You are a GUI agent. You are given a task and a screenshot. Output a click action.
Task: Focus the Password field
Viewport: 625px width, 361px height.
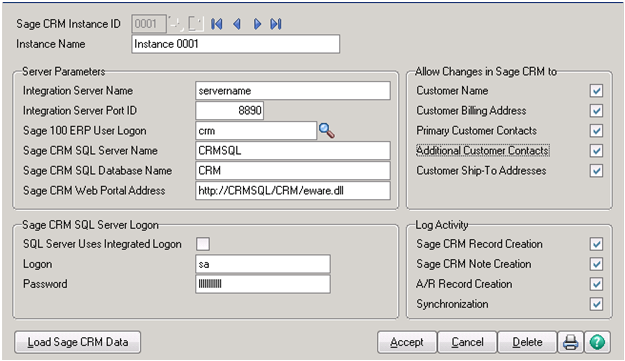coord(263,284)
